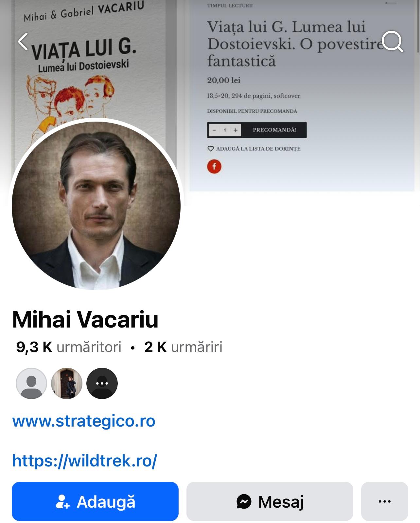Viewport: 420px width, 523px height.
Task: Open the www.strategico.ro link
Action: point(84,421)
